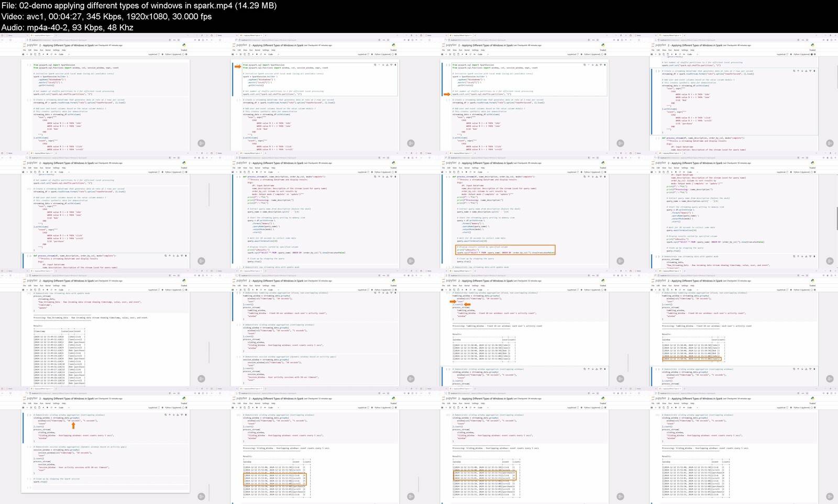The height and width of the screenshot is (504, 838).
Task: Open the frame showing the full process_stream function without highlight
Action: (314, 210)
